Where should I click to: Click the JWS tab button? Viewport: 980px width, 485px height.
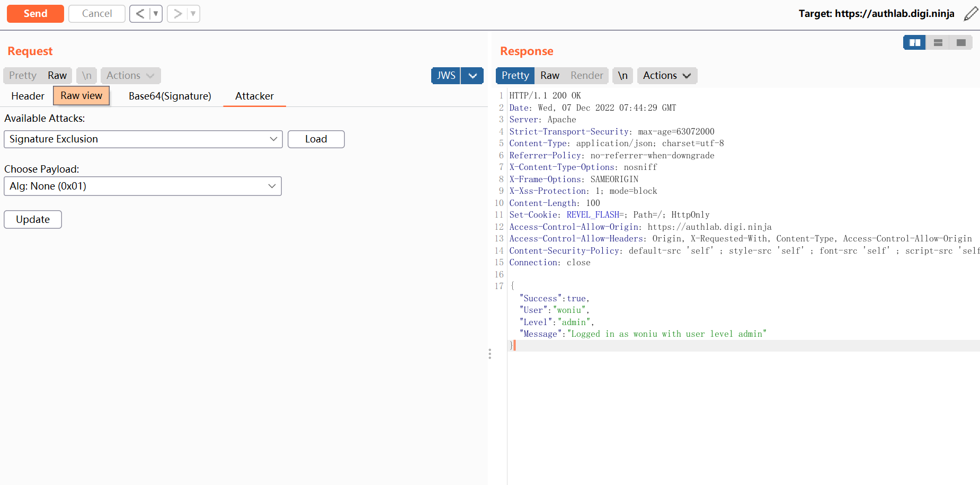tap(446, 76)
